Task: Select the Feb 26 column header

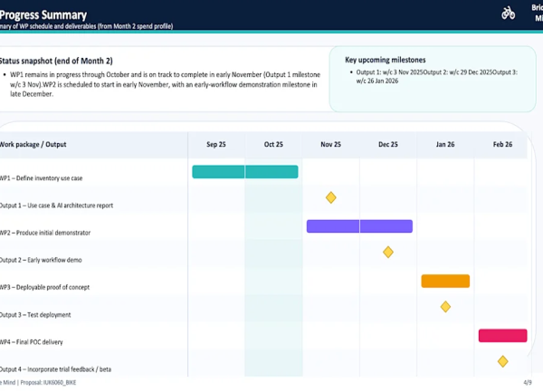Action: [502, 145]
